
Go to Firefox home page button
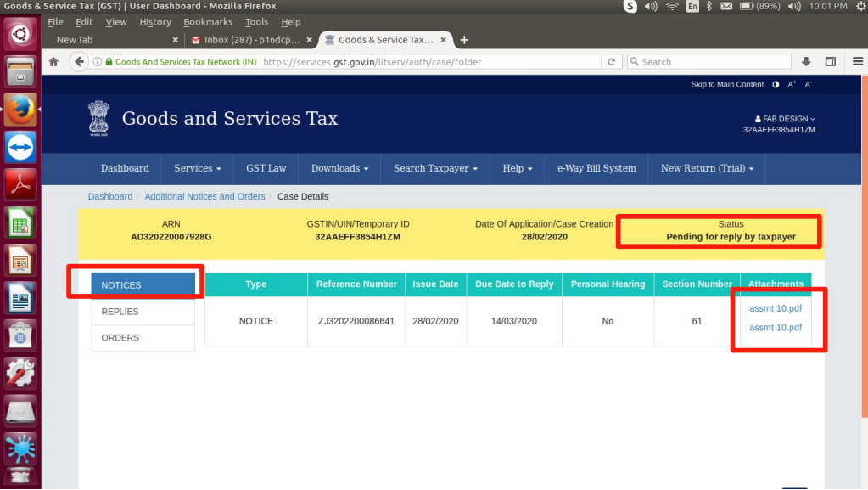53,61
